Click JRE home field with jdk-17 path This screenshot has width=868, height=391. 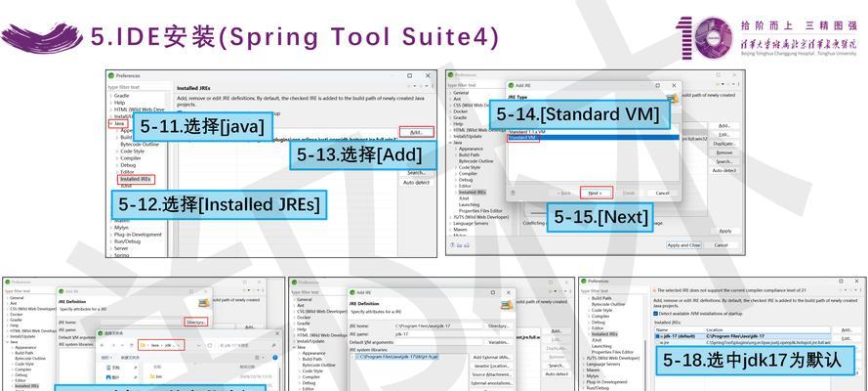pyautogui.click(x=437, y=326)
